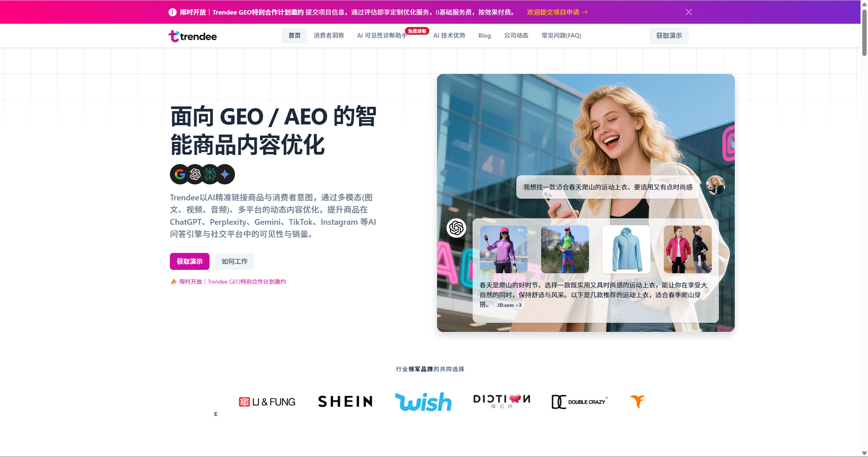The width and height of the screenshot is (868, 457).
Task: Go to the Blog page
Action: click(x=484, y=36)
